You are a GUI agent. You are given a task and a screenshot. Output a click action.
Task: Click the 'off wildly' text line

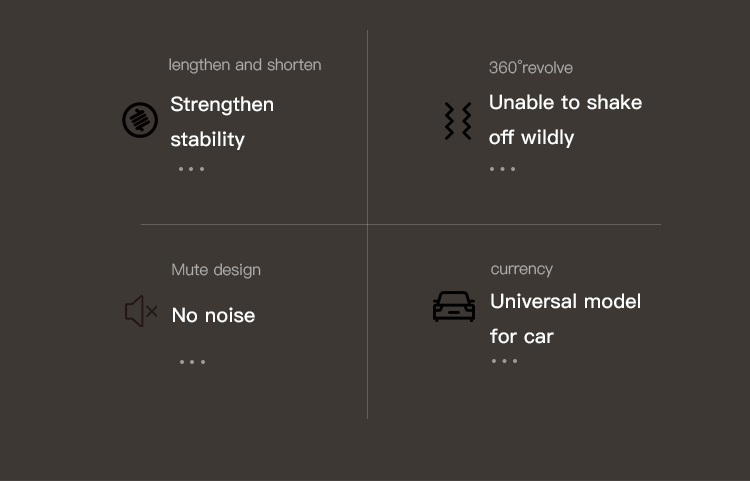(x=531, y=137)
